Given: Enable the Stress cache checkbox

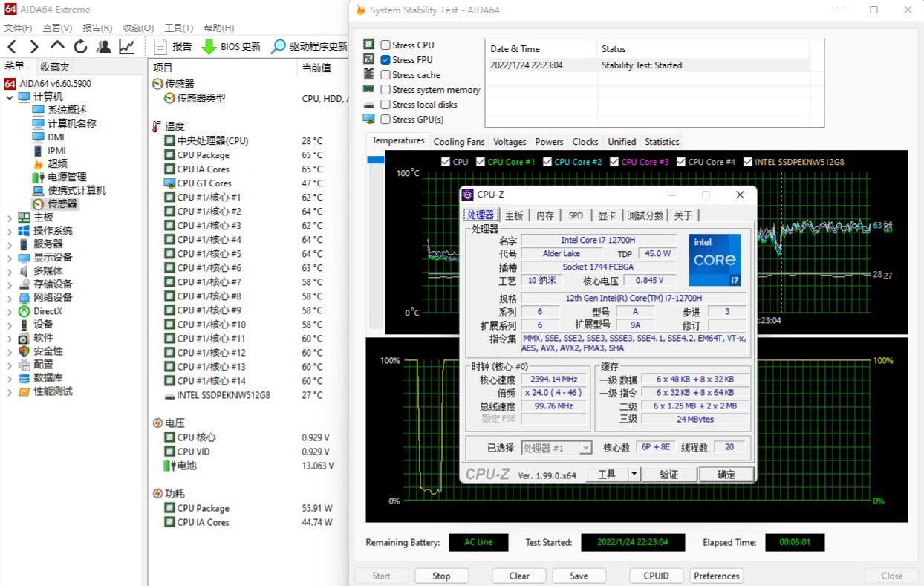Looking at the screenshot, I should [x=385, y=75].
